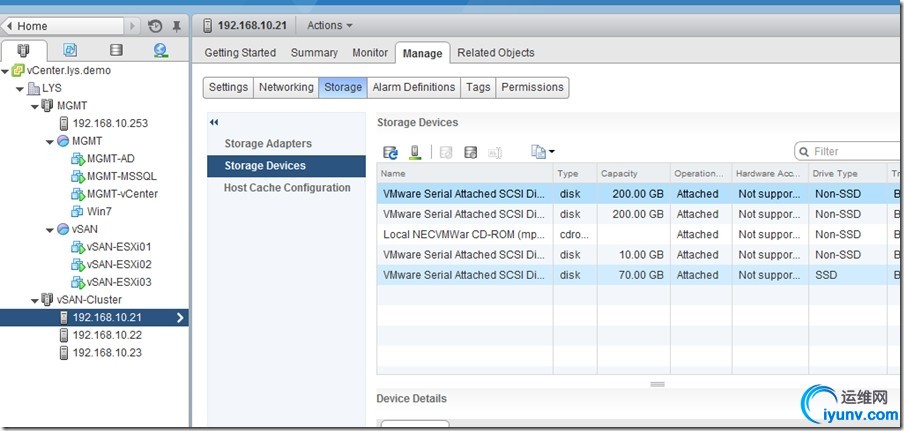Image resolution: width=904 pixels, height=431 pixels.
Task: Select the Settings sub-tab
Action: [x=228, y=88]
